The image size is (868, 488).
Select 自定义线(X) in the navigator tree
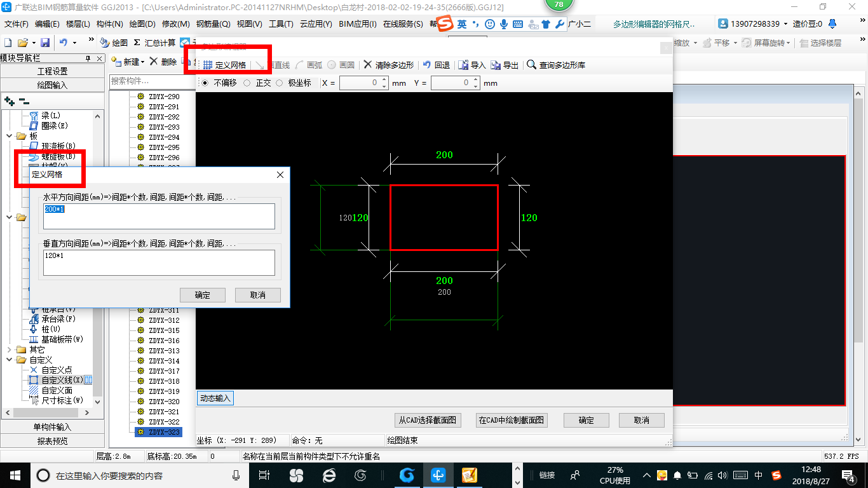62,380
